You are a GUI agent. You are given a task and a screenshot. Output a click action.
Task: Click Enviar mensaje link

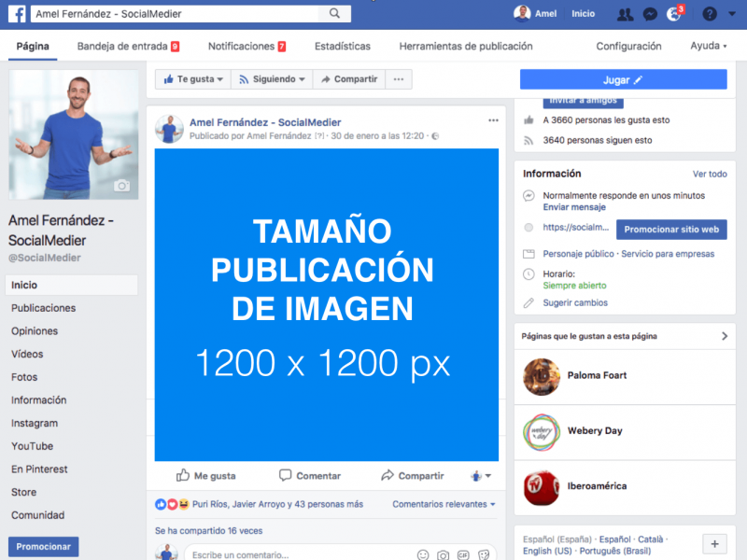pyautogui.click(x=574, y=207)
